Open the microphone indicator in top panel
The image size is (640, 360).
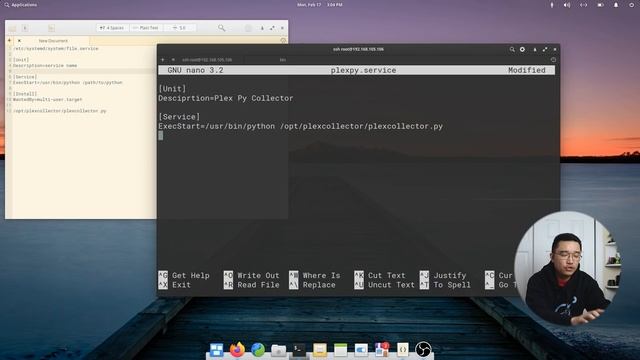click(552, 5)
